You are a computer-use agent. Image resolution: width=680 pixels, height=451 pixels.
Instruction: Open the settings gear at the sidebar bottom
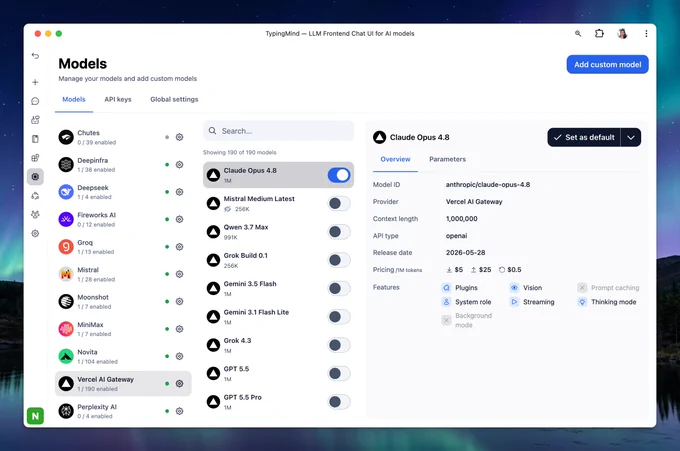(x=35, y=233)
